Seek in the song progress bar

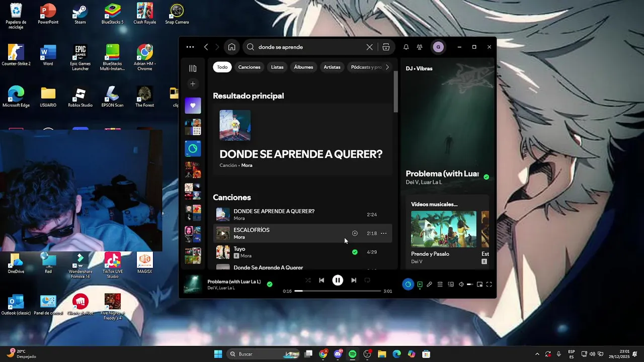click(338, 291)
